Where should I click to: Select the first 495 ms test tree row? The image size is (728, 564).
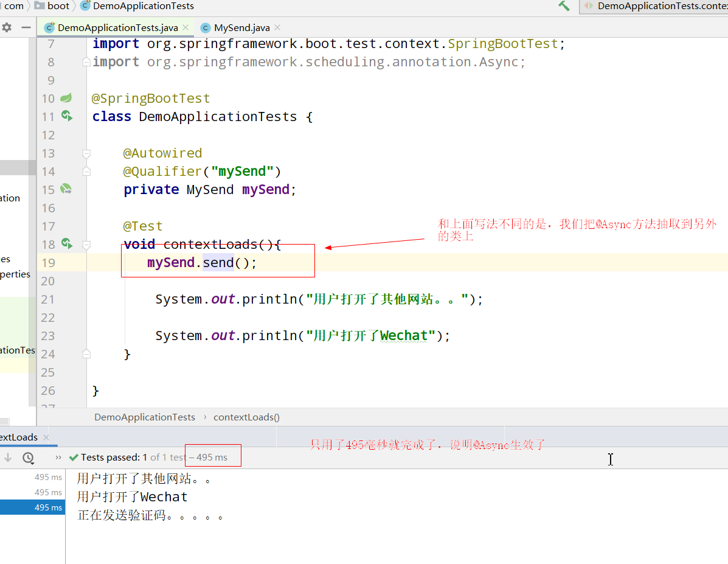point(32,477)
